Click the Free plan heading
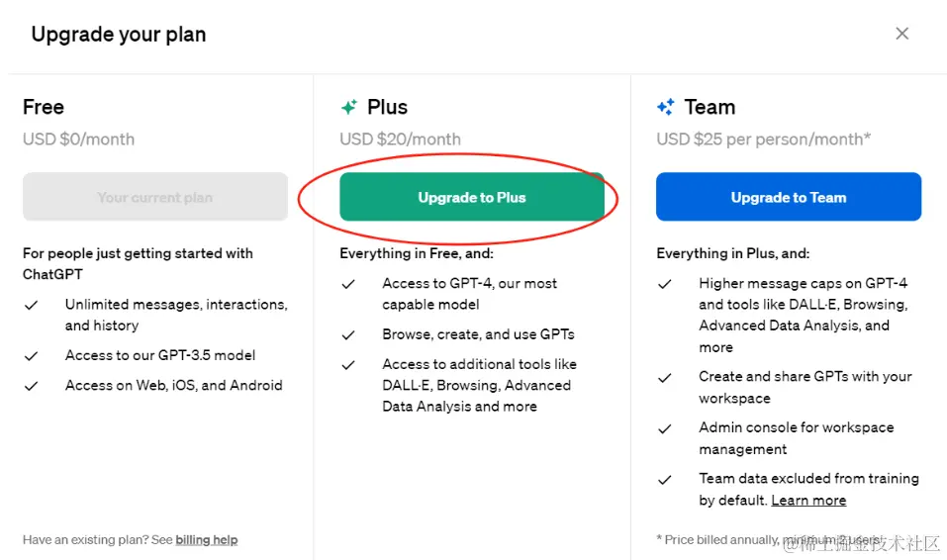947x560 pixels. point(44,107)
